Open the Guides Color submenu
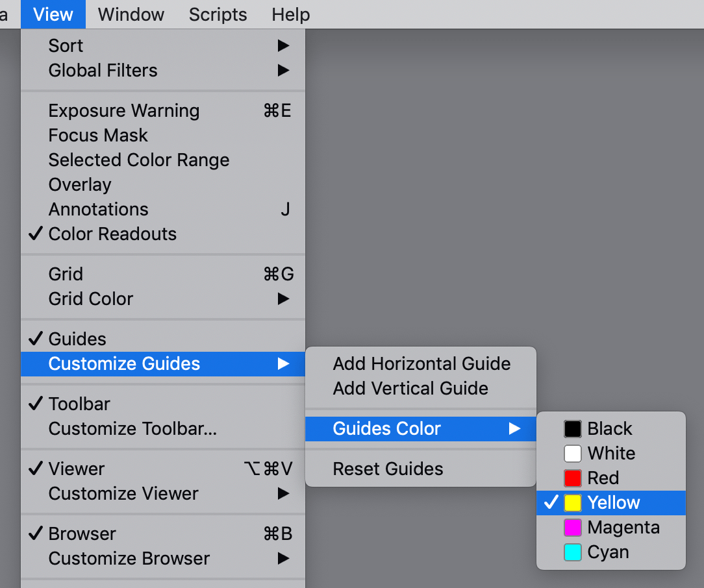The height and width of the screenshot is (588, 704). point(421,429)
